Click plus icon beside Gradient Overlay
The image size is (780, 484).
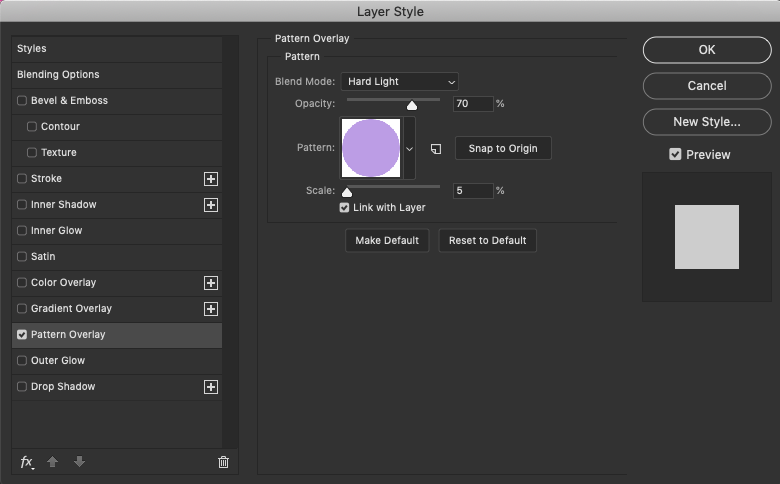(x=211, y=309)
